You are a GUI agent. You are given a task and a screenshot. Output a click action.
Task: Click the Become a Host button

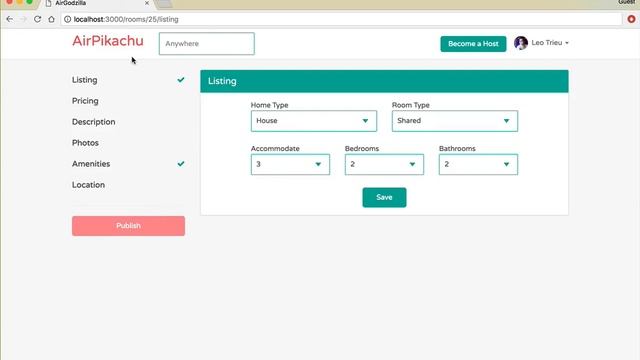(473, 44)
